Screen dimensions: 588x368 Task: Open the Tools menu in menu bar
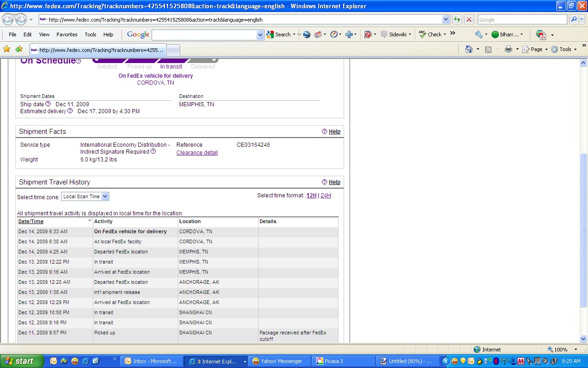click(90, 34)
